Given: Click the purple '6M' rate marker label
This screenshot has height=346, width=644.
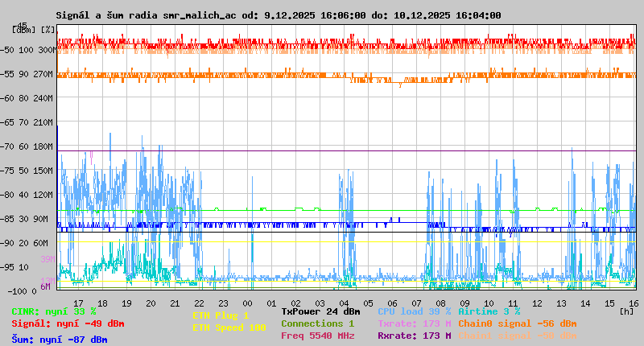Looking at the screenshot, I should pos(45,286).
